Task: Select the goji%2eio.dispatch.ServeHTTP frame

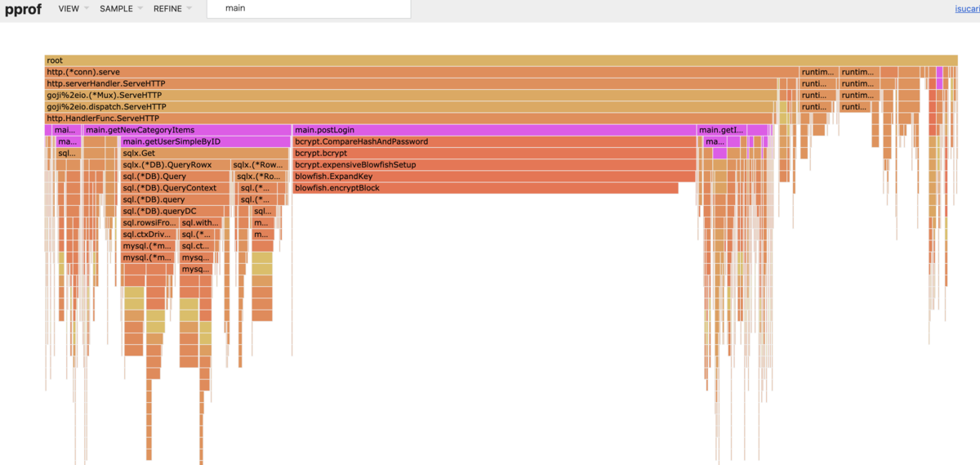Action: 411,106
